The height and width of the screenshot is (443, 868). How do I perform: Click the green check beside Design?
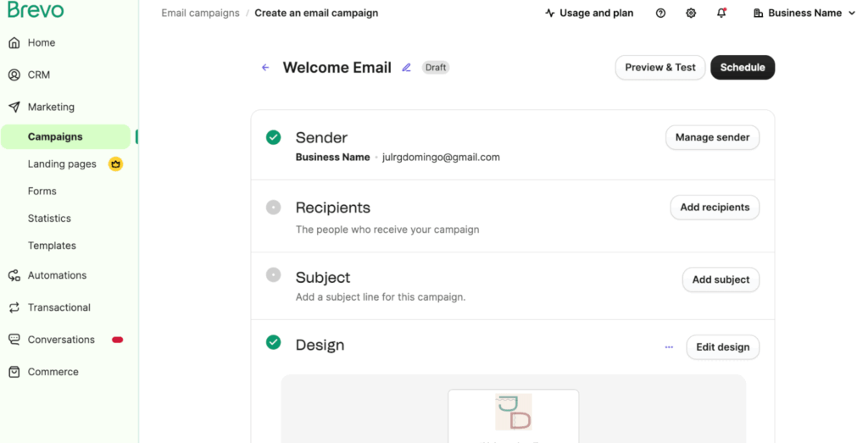point(274,342)
